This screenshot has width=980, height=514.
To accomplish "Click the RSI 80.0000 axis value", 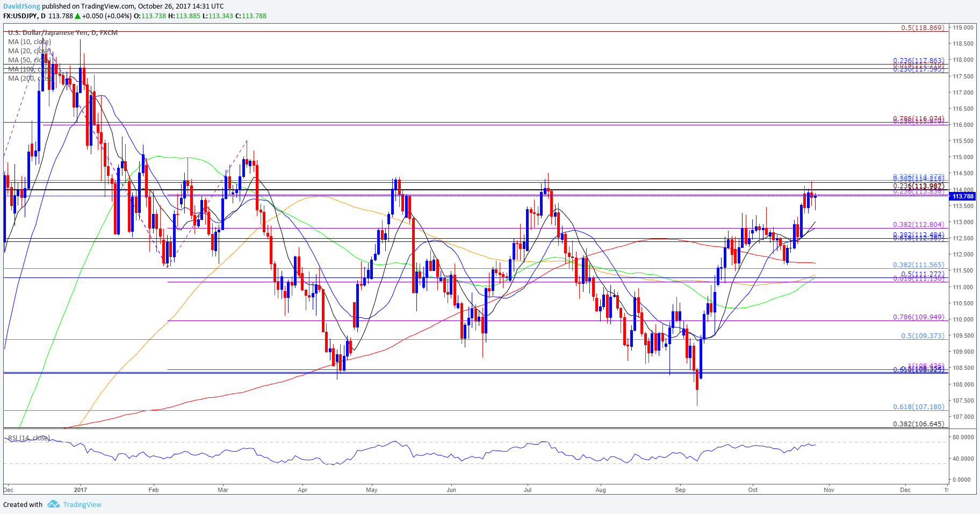I will 963,438.
